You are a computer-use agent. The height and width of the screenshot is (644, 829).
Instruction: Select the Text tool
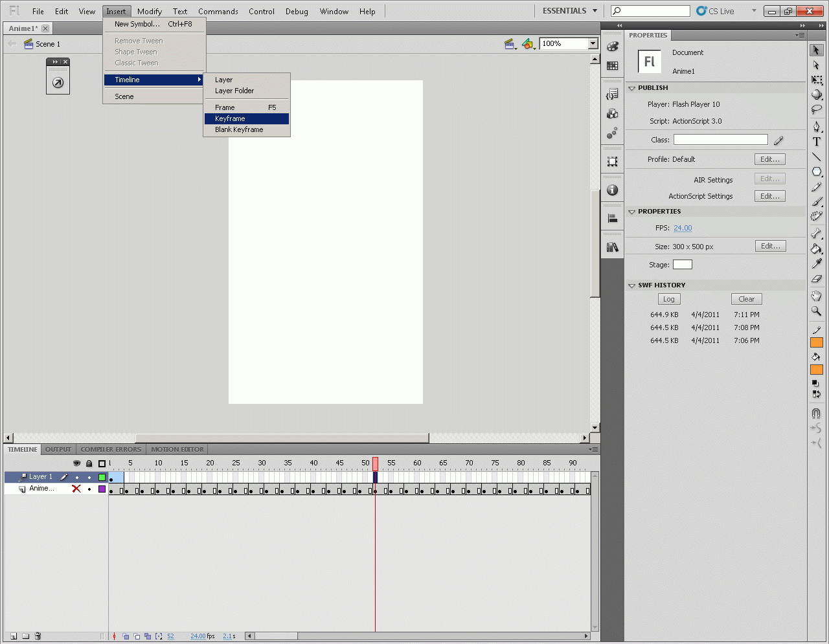click(x=816, y=142)
